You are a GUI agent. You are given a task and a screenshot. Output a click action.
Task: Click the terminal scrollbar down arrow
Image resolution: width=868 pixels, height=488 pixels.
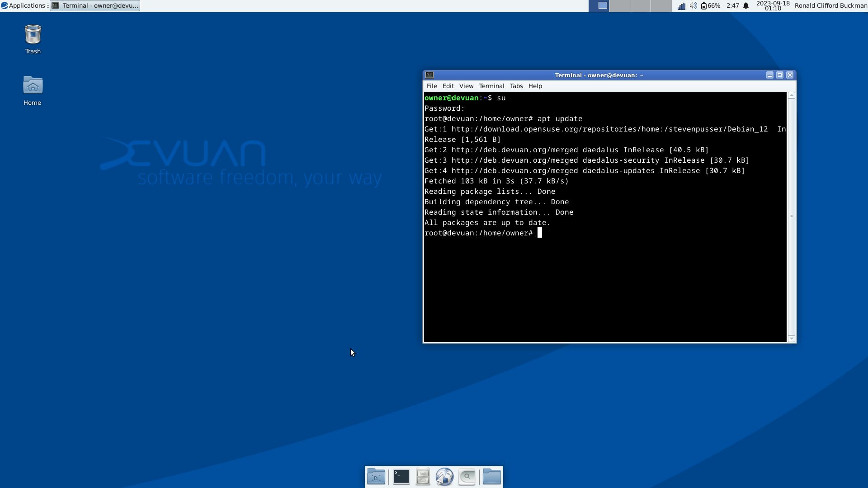point(791,338)
